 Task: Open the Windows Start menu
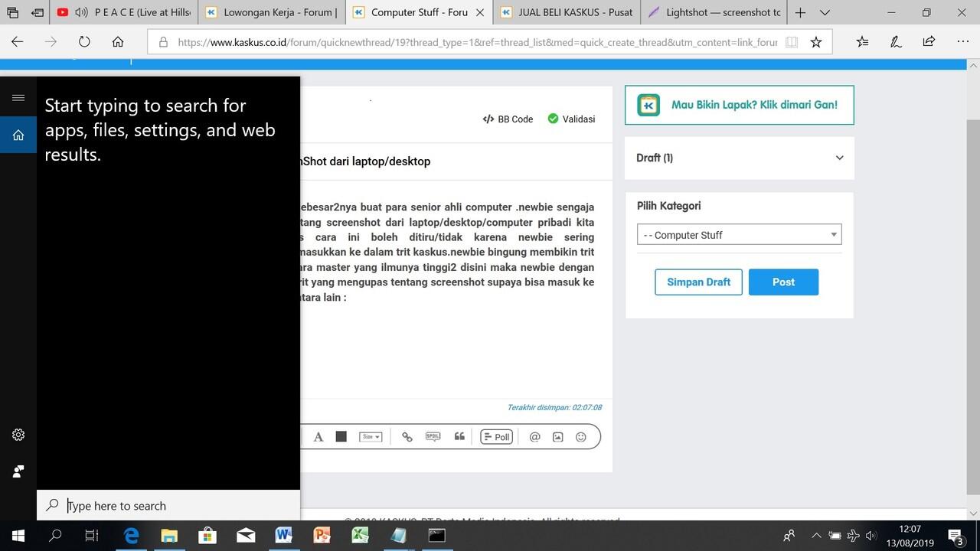point(18,536)
